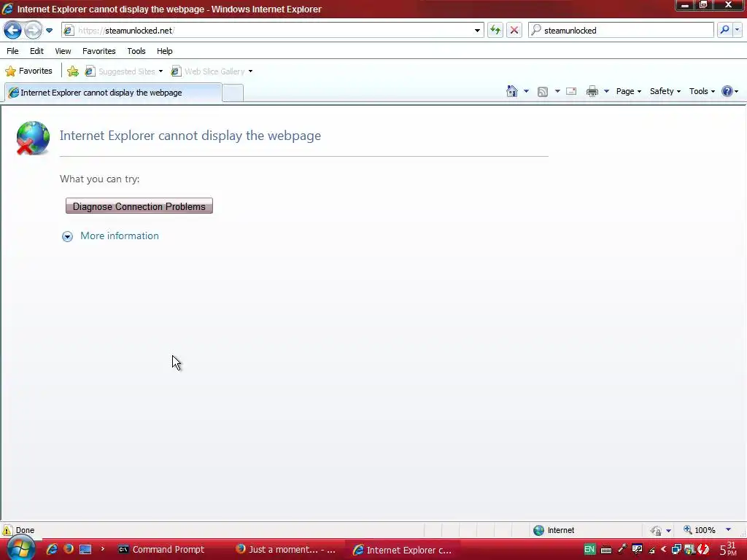Open the Help menu
This screenshot has height=560, width=747.
click(165, 51)
